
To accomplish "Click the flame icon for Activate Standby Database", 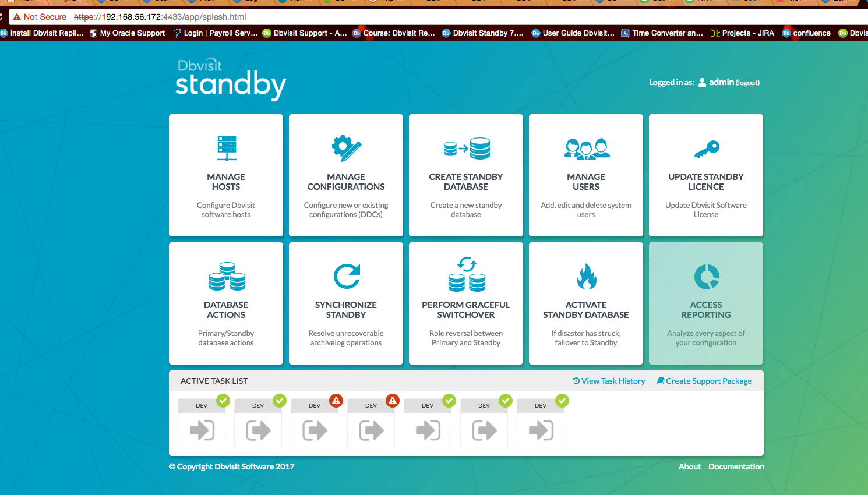I will click(x=587, y=276).
